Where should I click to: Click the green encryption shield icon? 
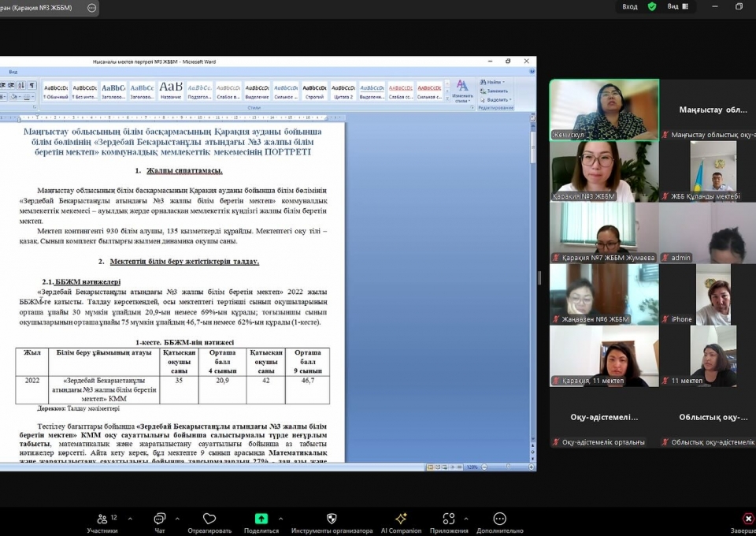(652, 7)
